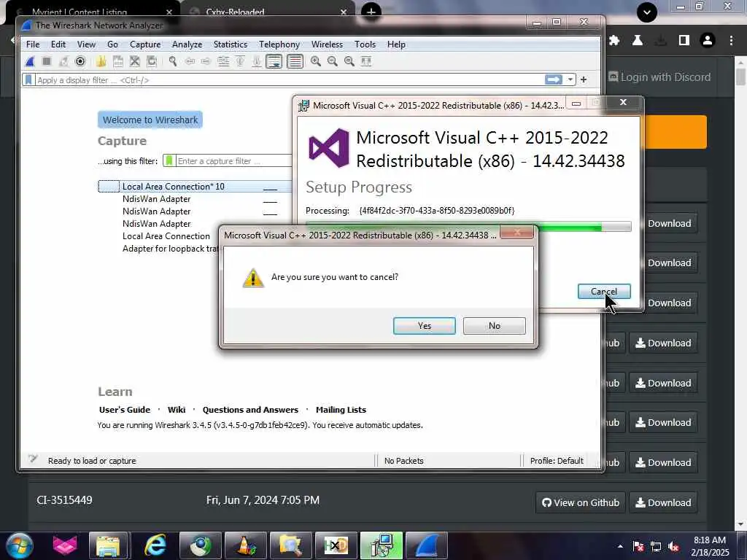Click View on Github for CI-3515449

point(580,503)
